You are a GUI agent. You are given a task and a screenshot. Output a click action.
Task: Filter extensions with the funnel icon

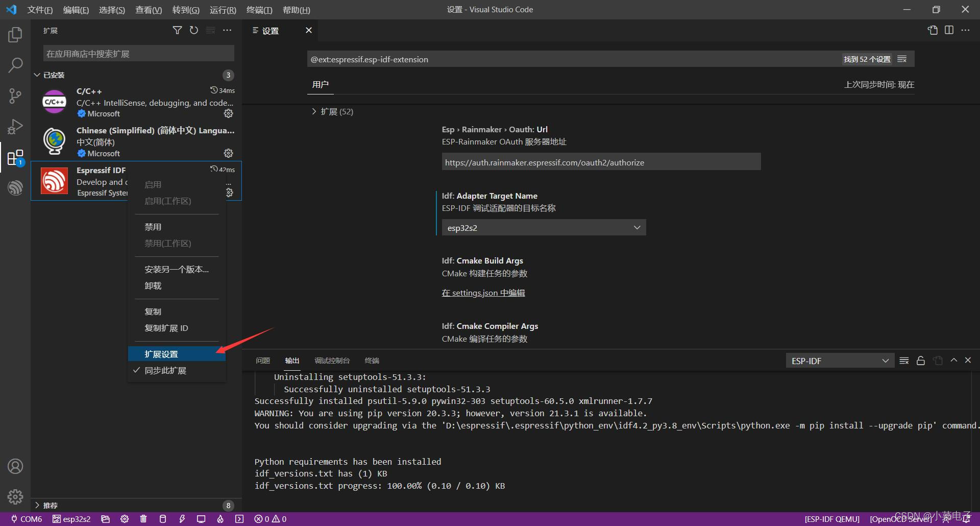point(177,30)
